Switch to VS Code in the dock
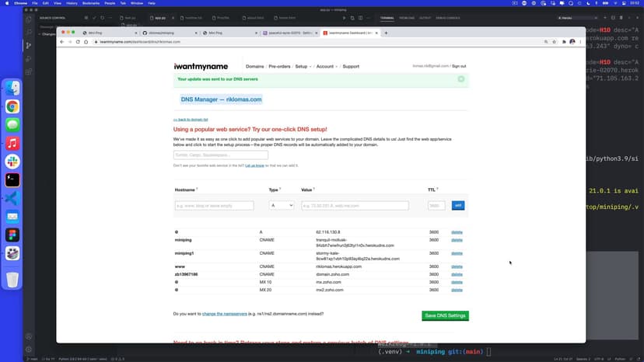 click(x=12, y=198)
